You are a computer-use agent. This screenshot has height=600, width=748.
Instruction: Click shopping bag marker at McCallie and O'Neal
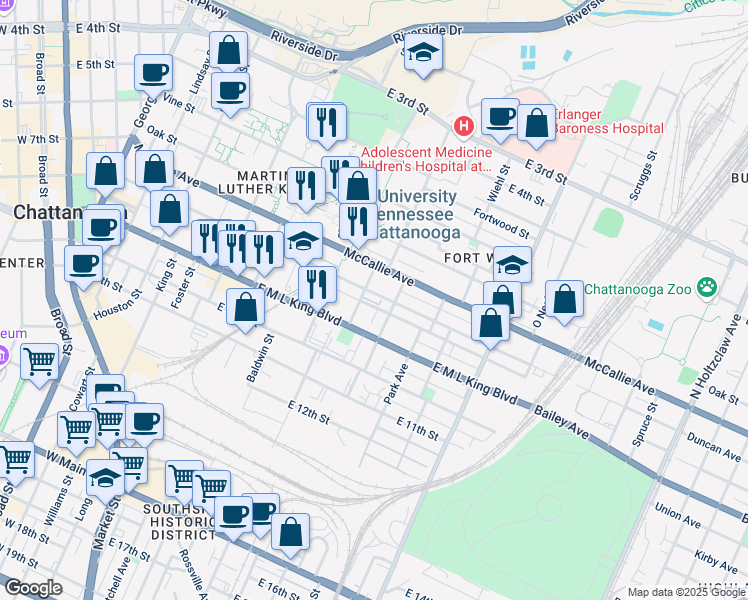click(x=490, y=324)
